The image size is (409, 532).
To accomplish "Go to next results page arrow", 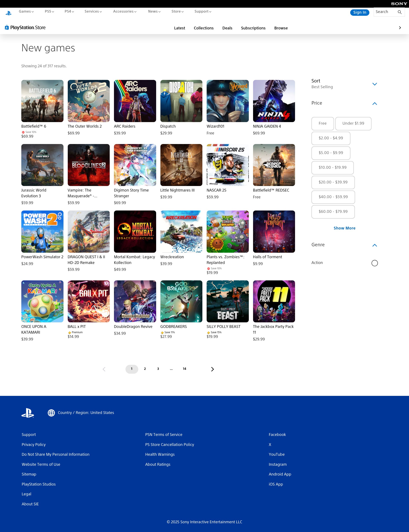I will pyautogui.click(x=212, y=369).
